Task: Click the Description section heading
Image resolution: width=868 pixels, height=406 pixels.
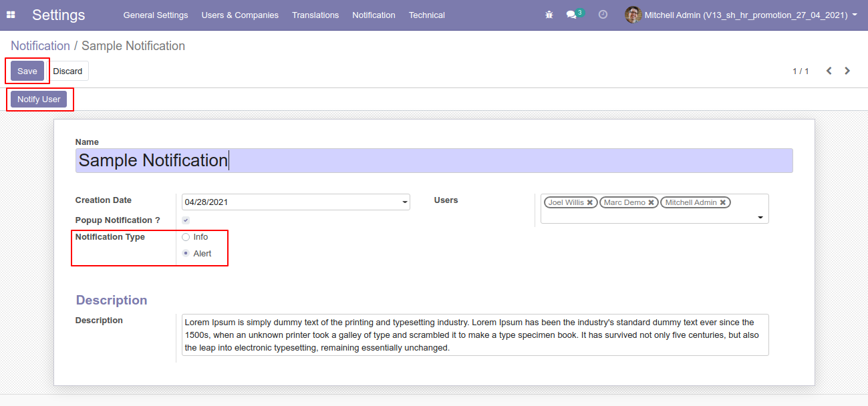Action: tap(112, 300)
